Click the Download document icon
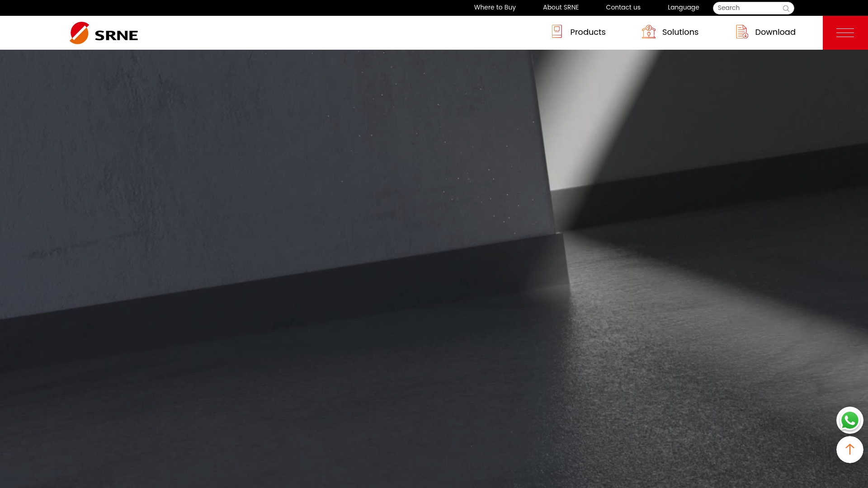 pyautogui.click(x=741, y=32)
